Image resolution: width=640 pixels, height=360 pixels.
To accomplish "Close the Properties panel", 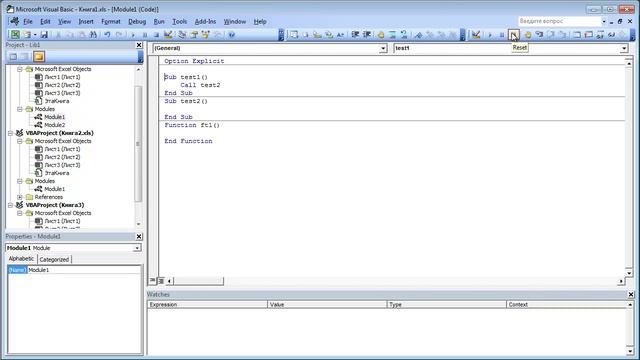I will [x=139, y=236].
